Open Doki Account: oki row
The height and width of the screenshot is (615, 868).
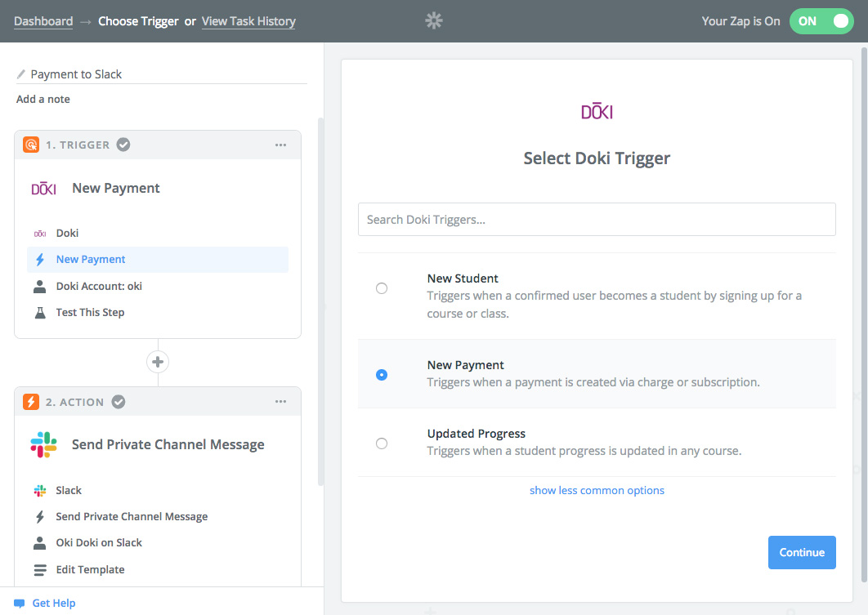click(158, 287)
